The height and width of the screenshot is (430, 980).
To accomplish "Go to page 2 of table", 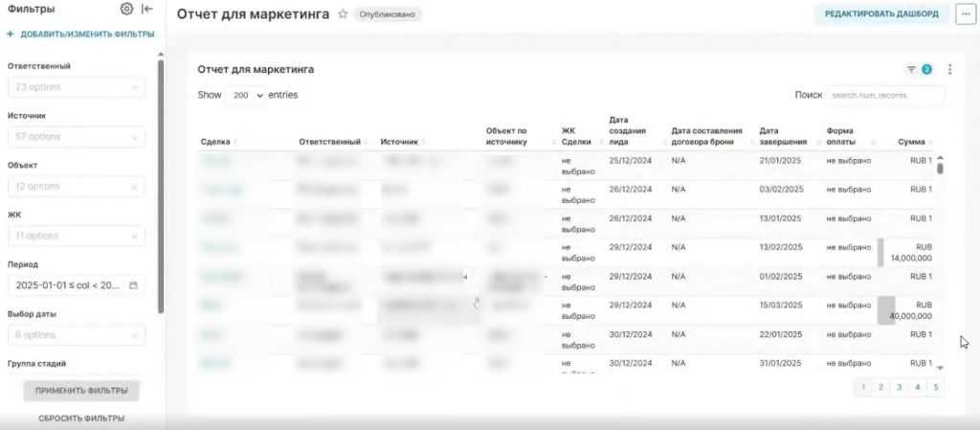I will (x=881, y=387).
